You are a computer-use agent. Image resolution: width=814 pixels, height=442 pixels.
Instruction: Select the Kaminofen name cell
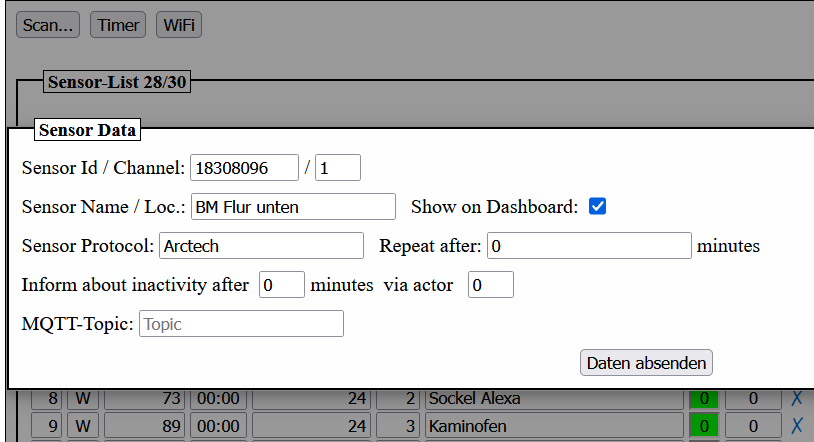[554, 426]
